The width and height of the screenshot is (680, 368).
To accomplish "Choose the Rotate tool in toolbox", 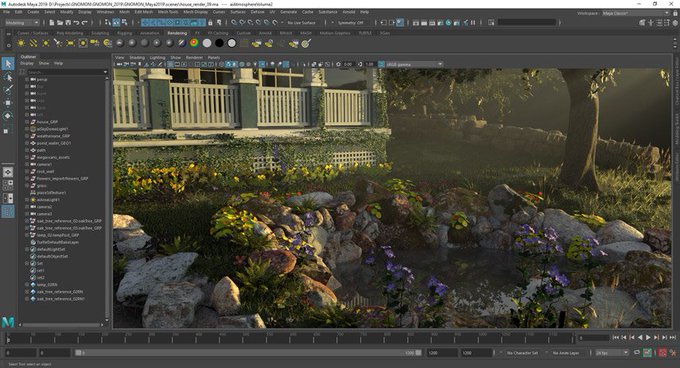I will pos(8,115).
